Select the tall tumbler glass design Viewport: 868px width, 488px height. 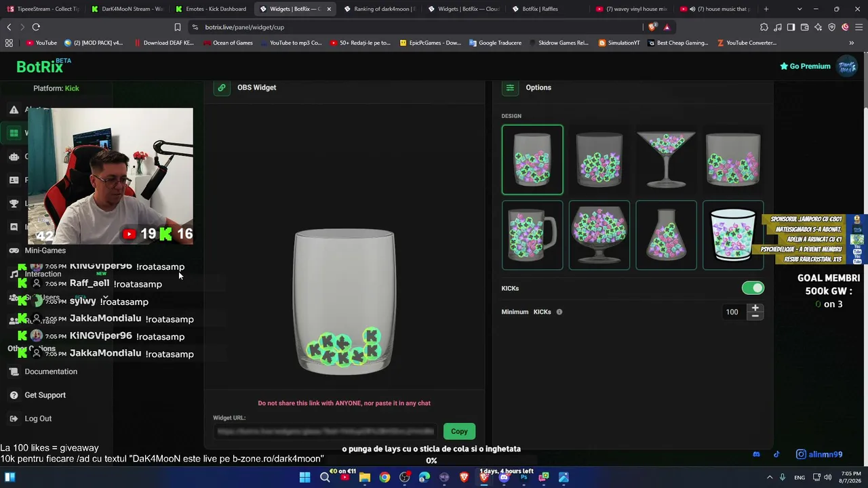tap(532, 160)
